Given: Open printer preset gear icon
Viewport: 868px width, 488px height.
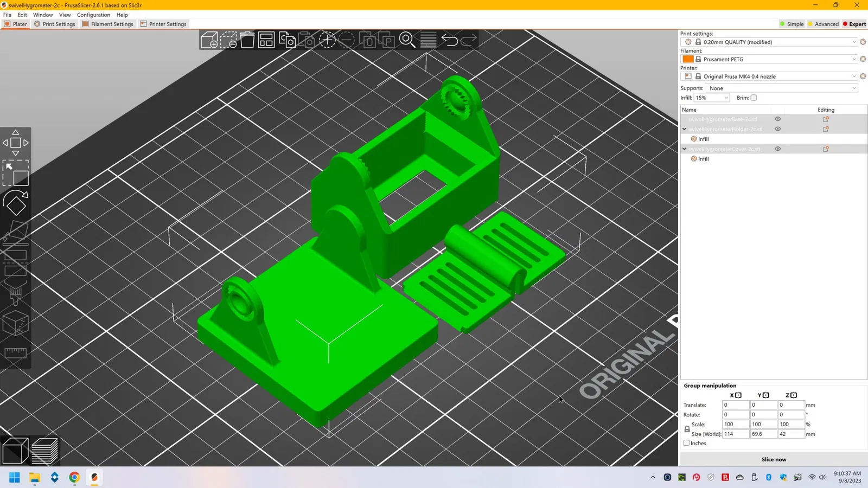Looking at the screenshot, I should tap(863, 76).
